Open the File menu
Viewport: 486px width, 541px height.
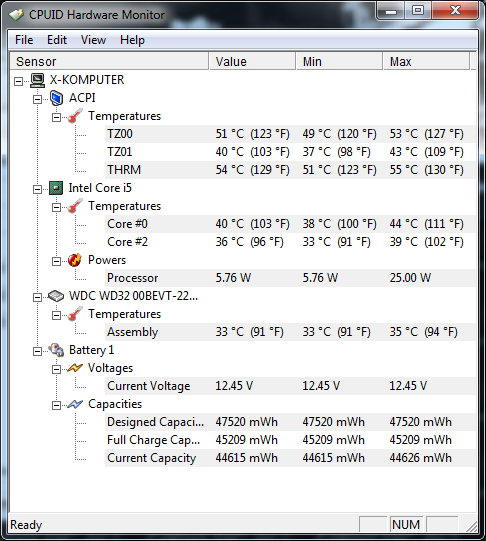pos(24,40)
